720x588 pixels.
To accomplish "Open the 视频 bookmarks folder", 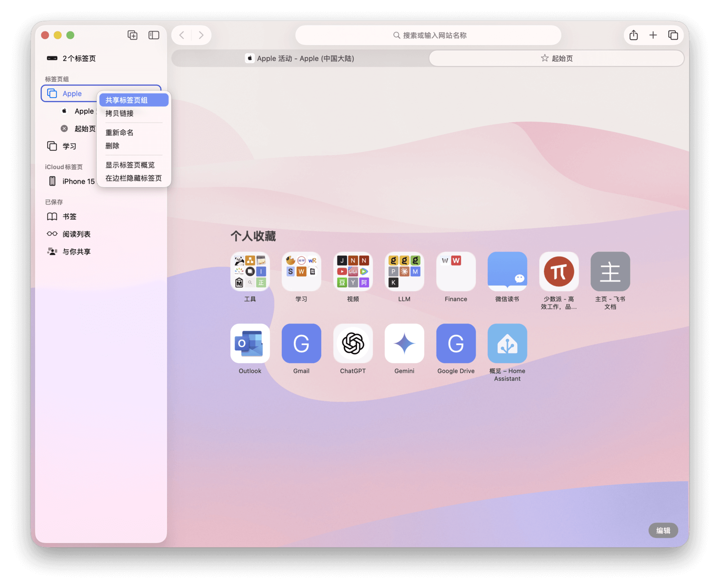I will [353, 272].
